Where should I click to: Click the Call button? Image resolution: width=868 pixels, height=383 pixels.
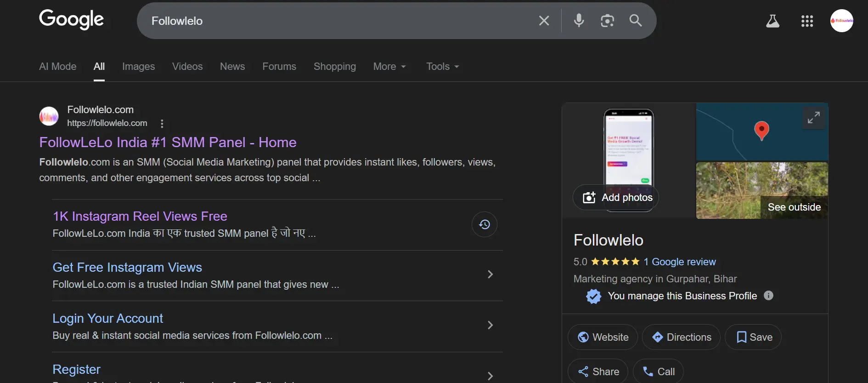pyautogui.click(x=658, y=372)
